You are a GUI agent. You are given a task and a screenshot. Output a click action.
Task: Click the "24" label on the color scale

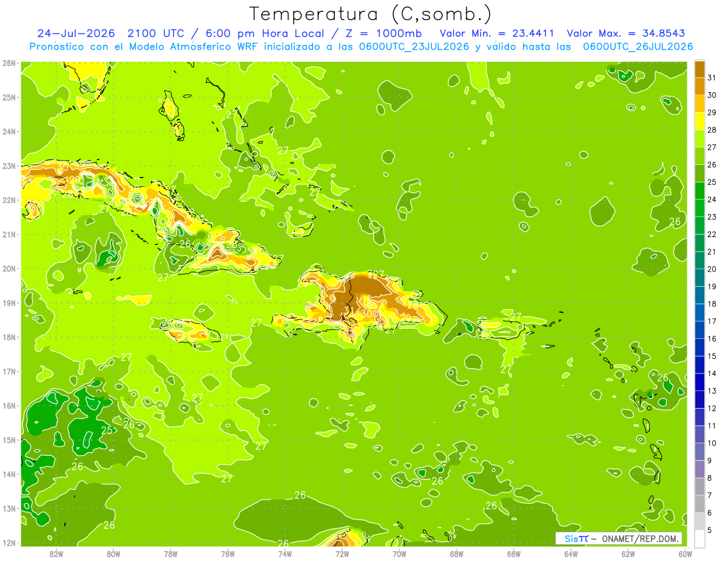712,199
